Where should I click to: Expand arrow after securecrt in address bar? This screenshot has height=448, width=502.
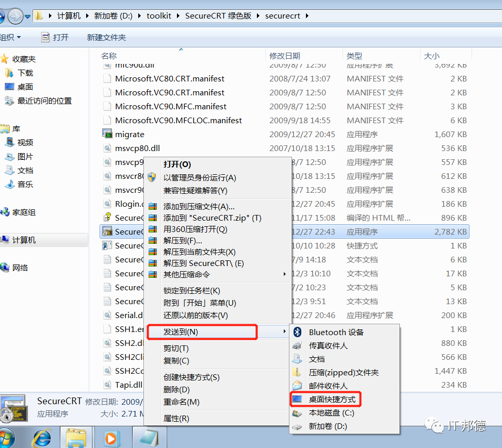pos(307,15)
